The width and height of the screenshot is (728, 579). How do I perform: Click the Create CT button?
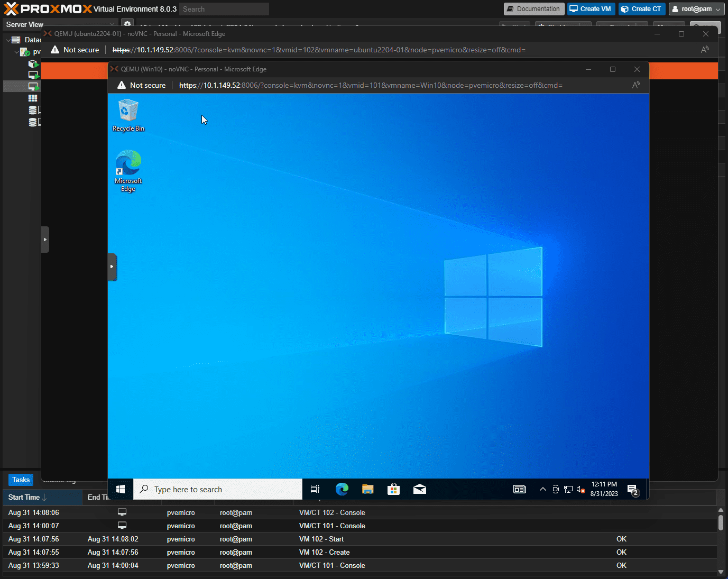click(x=641, y=9)
